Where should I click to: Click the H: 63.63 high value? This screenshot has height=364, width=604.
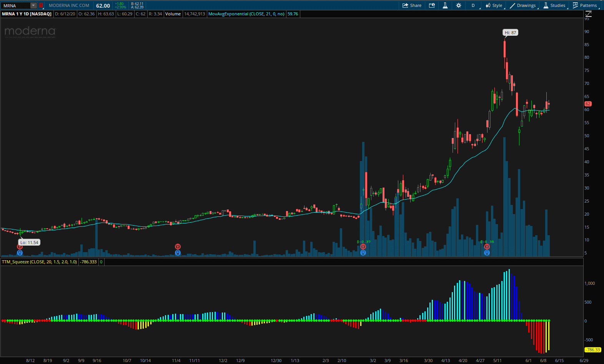[x=106, y=14]
